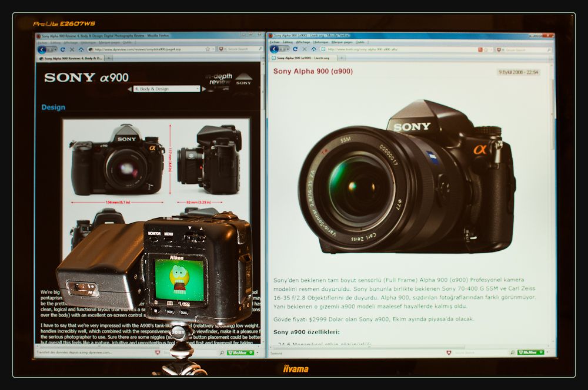The image size is (588, 390).
Task: Click the McAfee shield icon in right search box
Action: click(499, 49)
